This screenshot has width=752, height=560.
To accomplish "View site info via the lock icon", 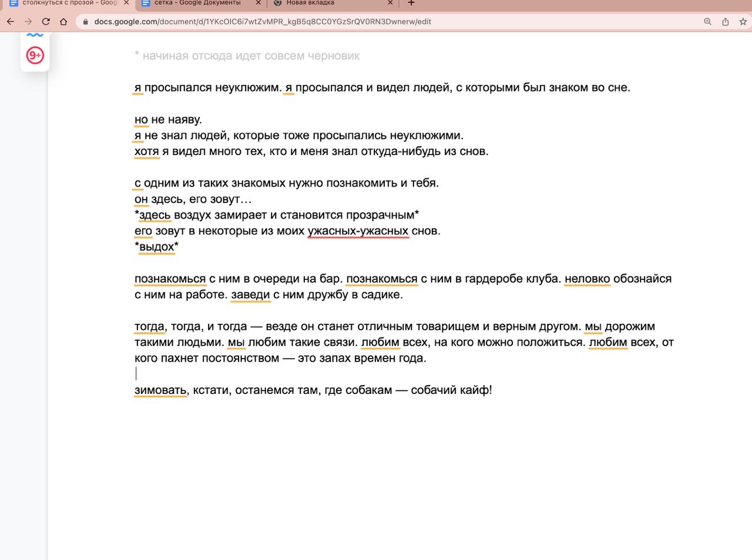I will [x=86, y=22].
